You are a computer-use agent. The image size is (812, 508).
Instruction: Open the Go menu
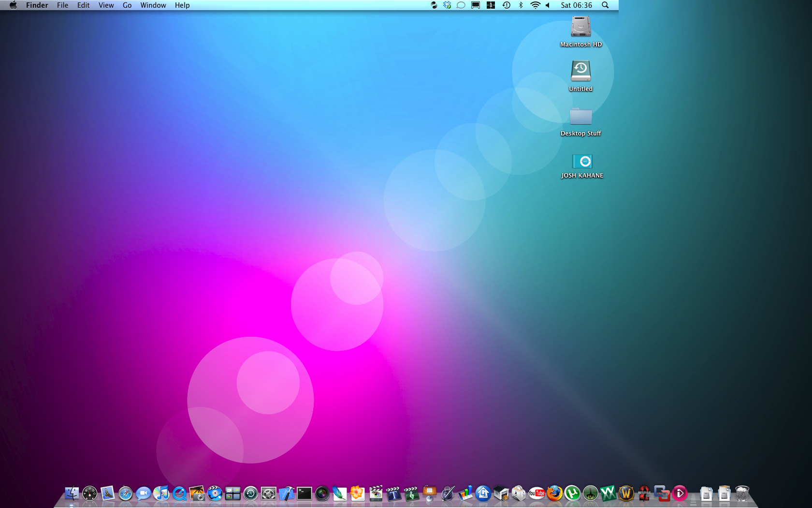tap(127, 5)
